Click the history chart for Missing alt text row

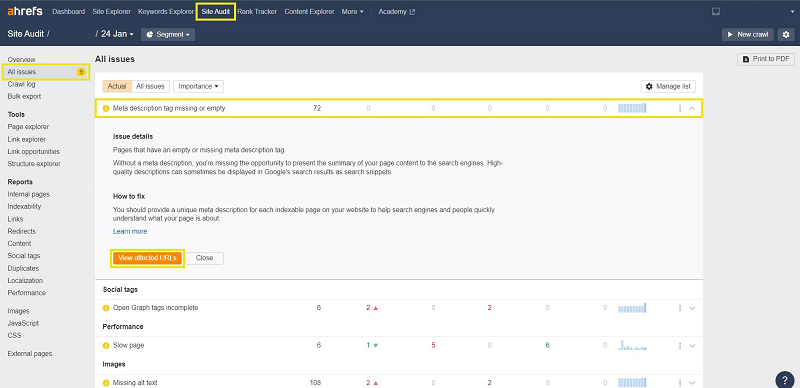point(632,382)
